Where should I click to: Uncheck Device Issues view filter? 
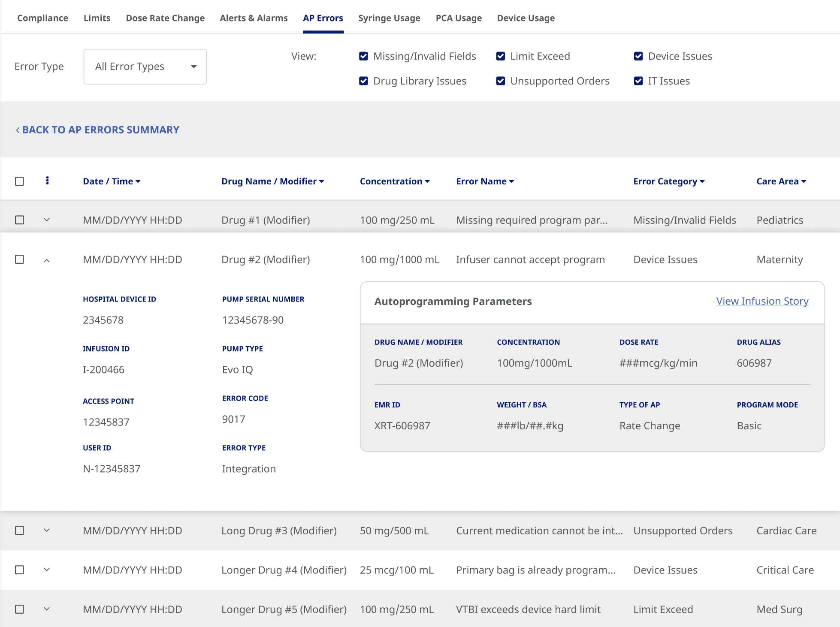(x=638, y=56)
